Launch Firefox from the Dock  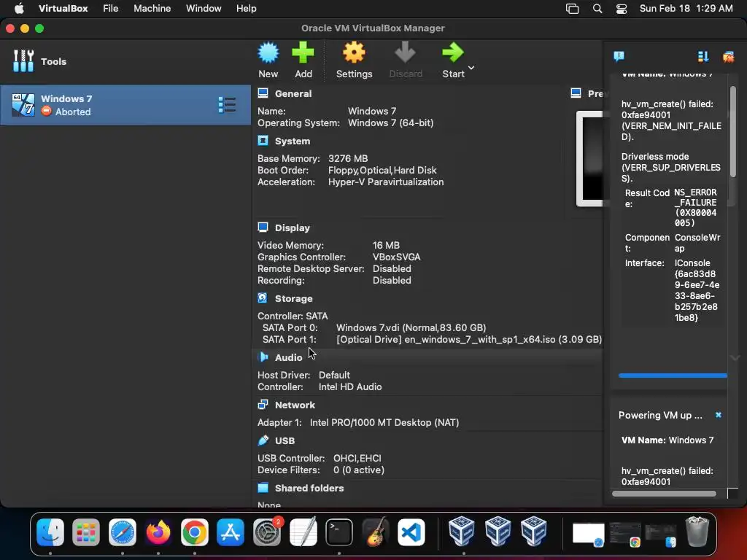point(158,532)
